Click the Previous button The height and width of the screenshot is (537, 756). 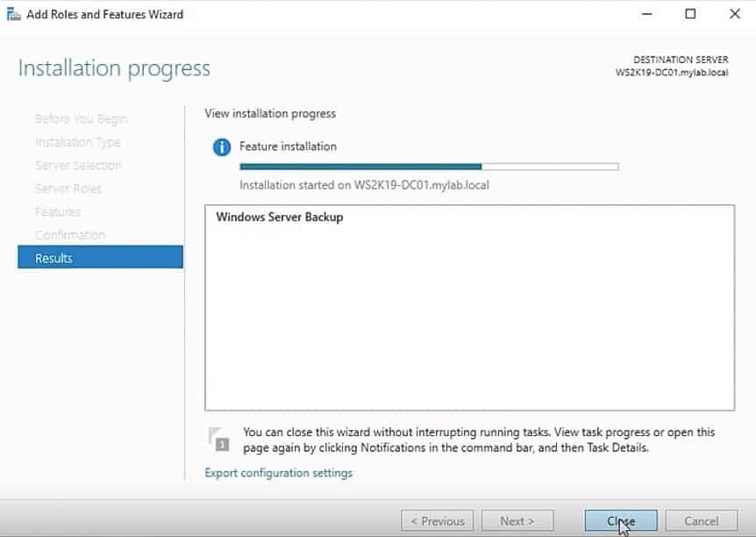(438, 521)
